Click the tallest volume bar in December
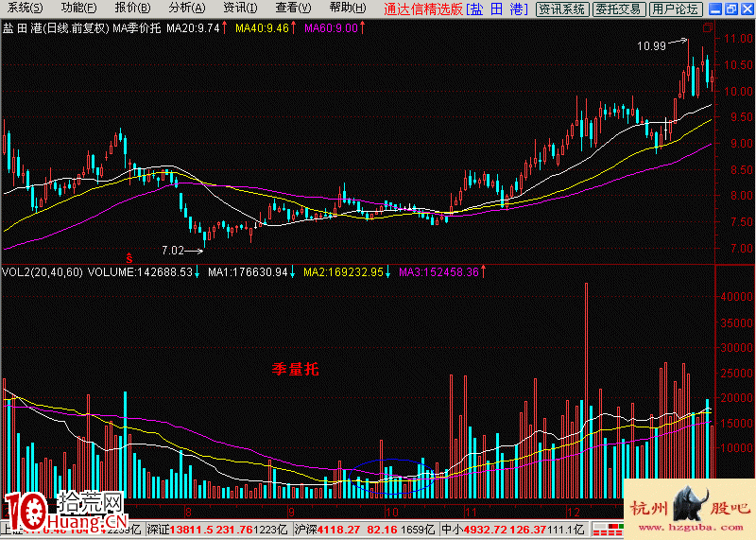 [586, 391]
